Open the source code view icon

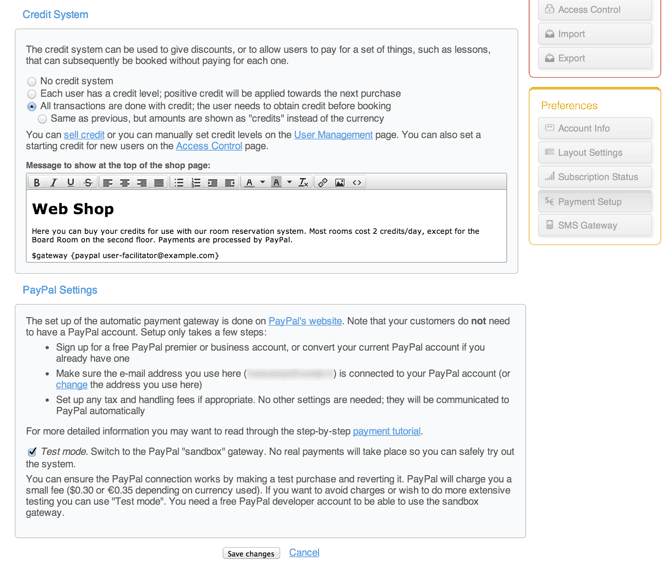(x=357, y=183)
